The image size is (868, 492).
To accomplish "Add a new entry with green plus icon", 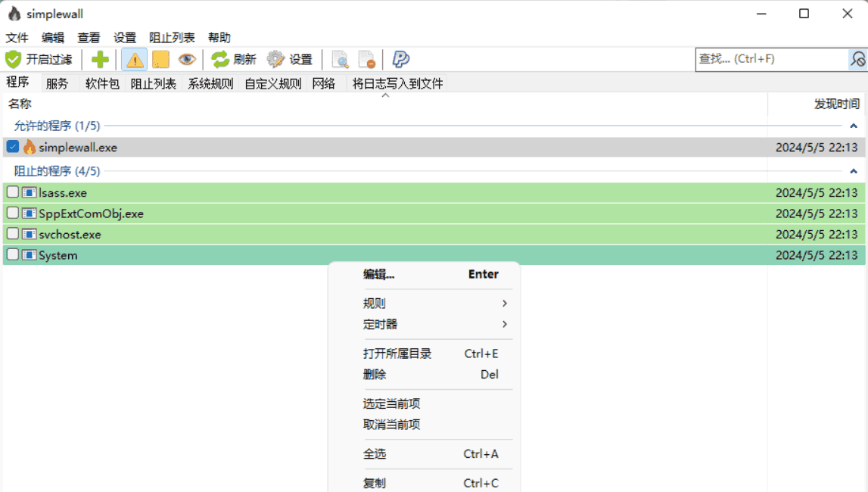I will [100, 59].
